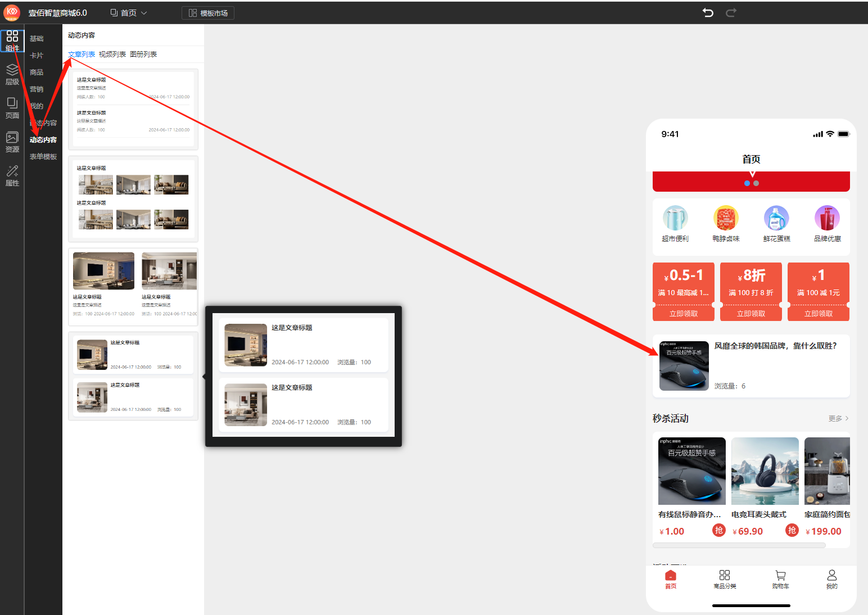Pick the two-column article card template
This screenshot has width=868, height=615.
(x=133, y=287)
